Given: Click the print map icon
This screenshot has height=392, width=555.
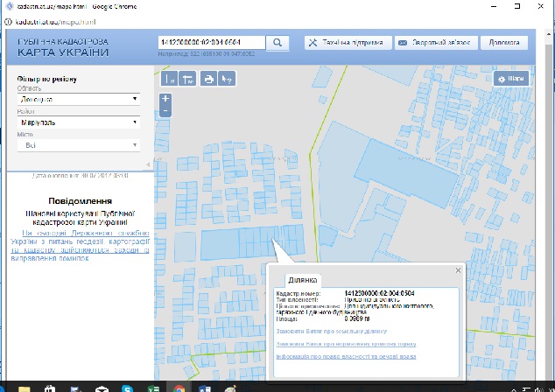Looking at the screenshot, I should point(209,79).
